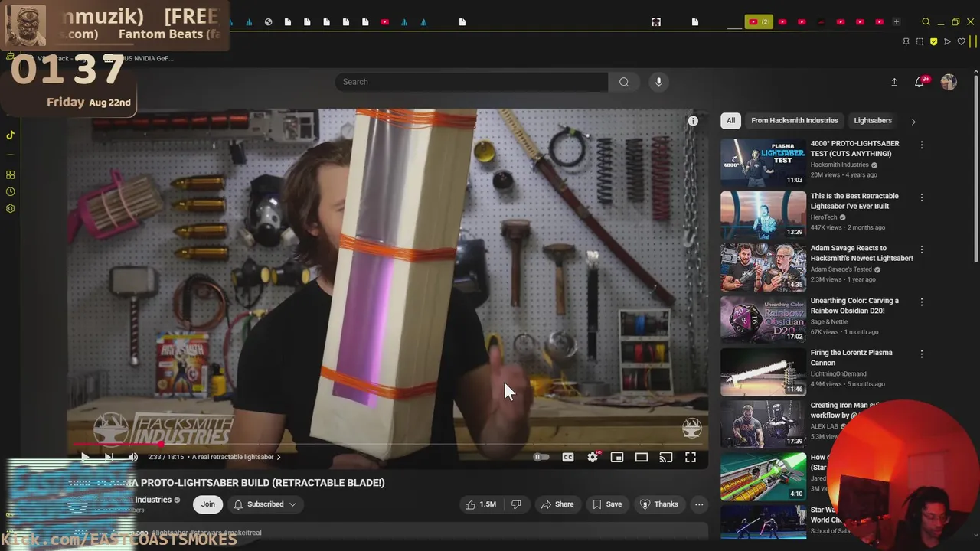The height and width of the screenshot is (551, 980).
Task: Take a snapshot with browser toolbar icon
Action: 920,42
